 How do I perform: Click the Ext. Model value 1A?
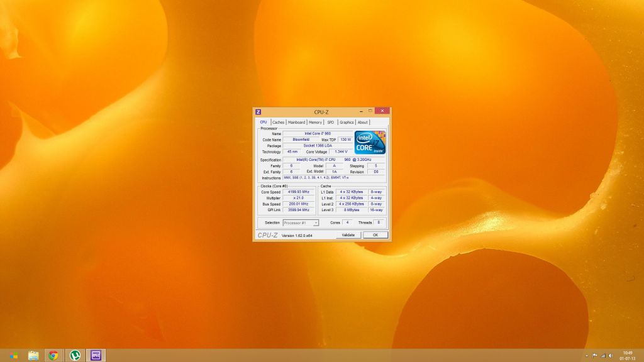tap(335, 172)
